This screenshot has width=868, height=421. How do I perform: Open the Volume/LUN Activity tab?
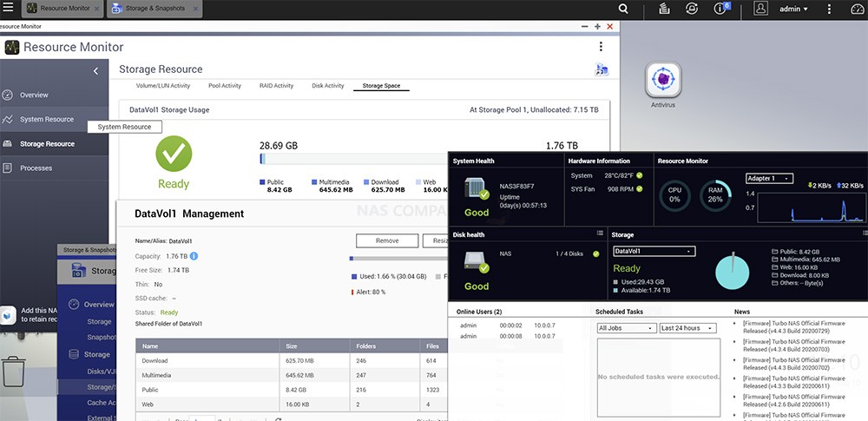coord(163,86)
